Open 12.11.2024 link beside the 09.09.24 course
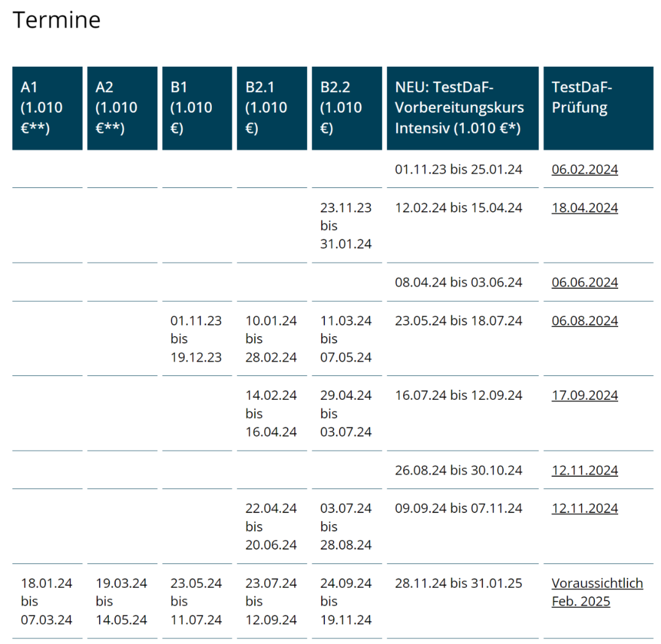 [584, 508]
